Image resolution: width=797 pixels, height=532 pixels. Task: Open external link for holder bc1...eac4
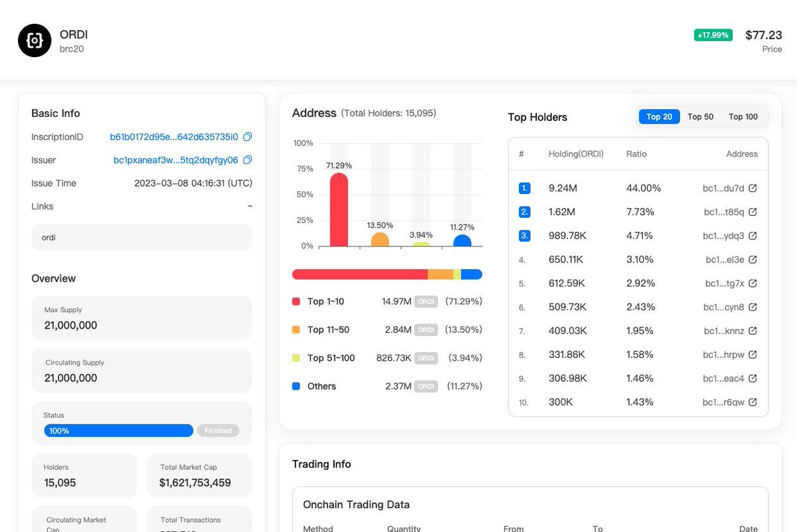753,378
